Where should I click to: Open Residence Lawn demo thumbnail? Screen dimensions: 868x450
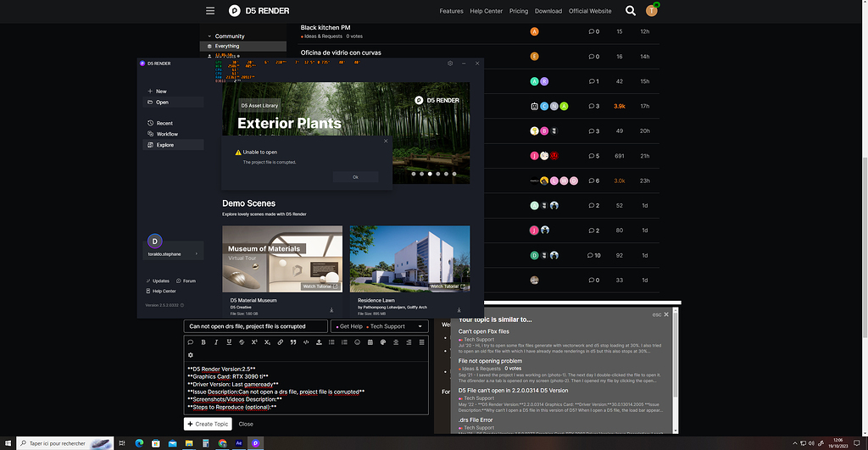[409, 258]
